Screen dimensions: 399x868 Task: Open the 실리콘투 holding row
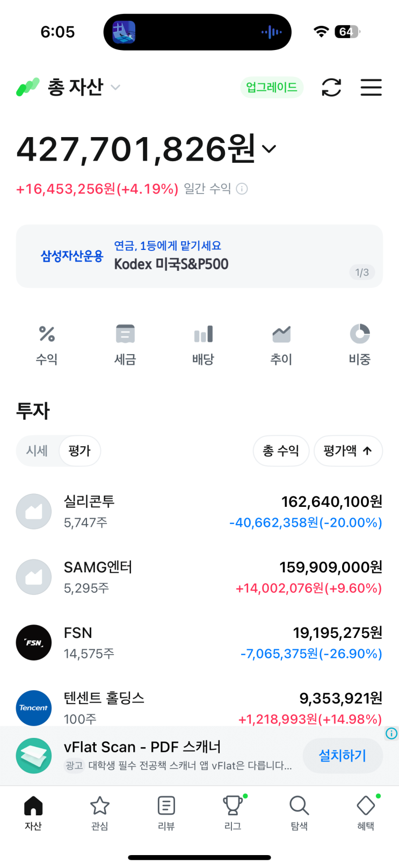pos(199,512)
